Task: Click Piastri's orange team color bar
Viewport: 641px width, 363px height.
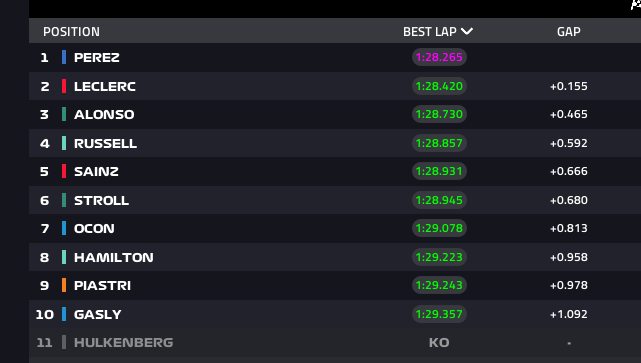Action: 64,285
